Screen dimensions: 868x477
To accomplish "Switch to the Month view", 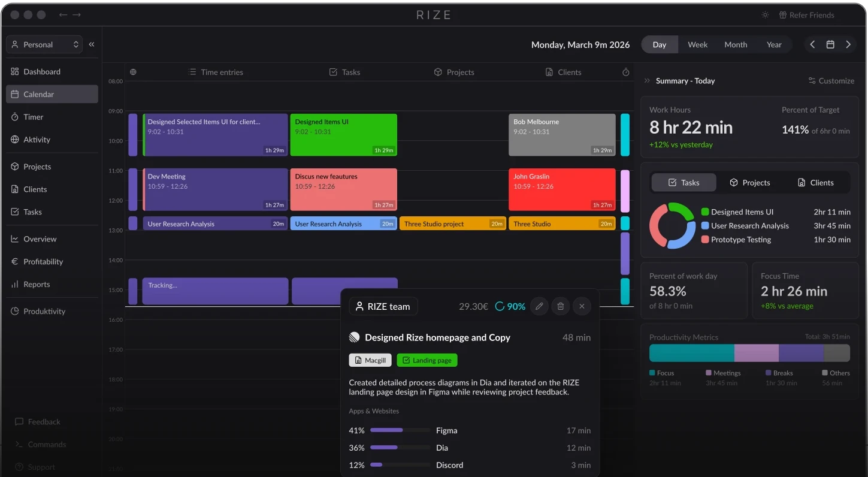I will tap(736, 44).
